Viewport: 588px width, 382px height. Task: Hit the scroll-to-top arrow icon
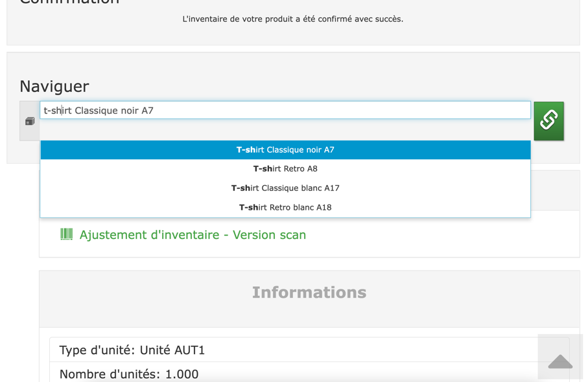(x=559, y=361)
